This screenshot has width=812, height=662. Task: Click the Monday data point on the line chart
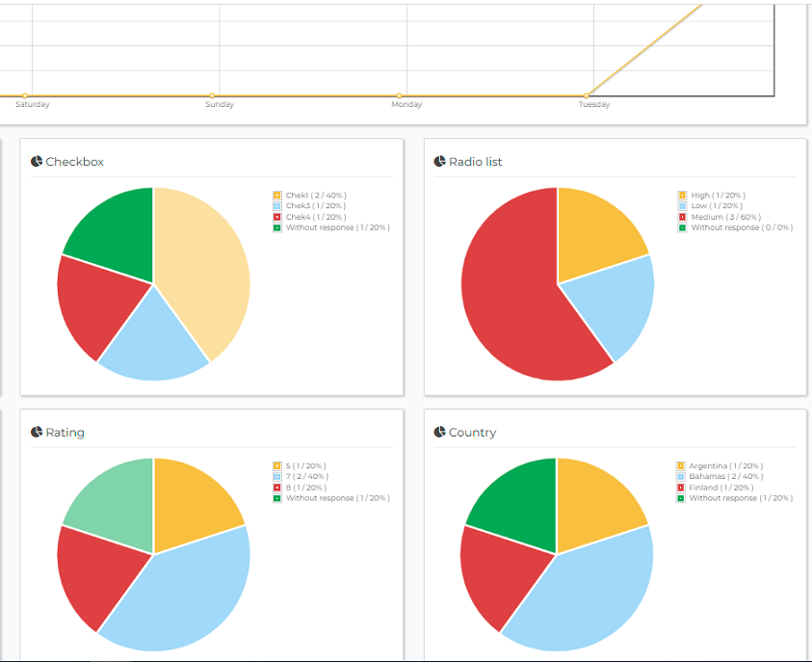tap(400, 95)
